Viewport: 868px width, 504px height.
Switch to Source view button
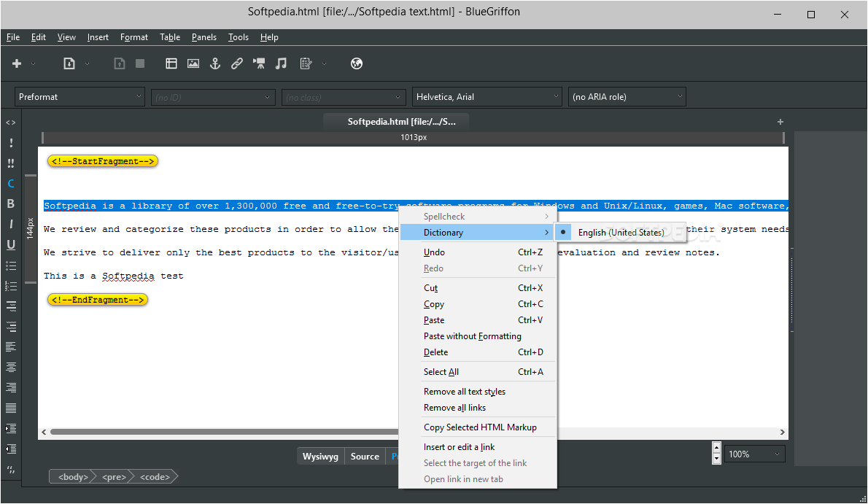(x=365, y=457)
